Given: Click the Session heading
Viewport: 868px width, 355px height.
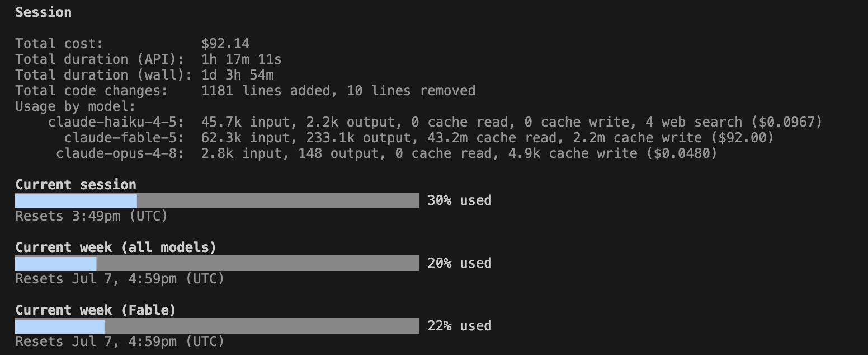Looking at the screenshot, I should coord(43,12).
